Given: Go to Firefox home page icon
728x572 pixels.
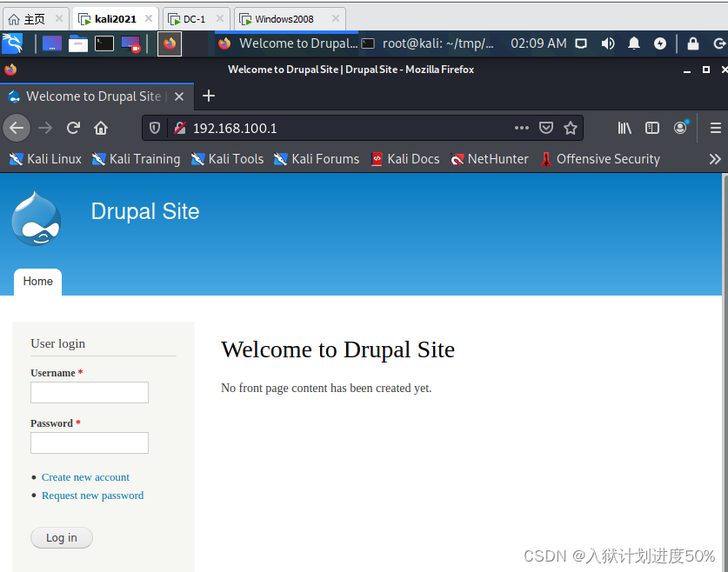Looking at the screenshot, I should (x=101, y=128).
